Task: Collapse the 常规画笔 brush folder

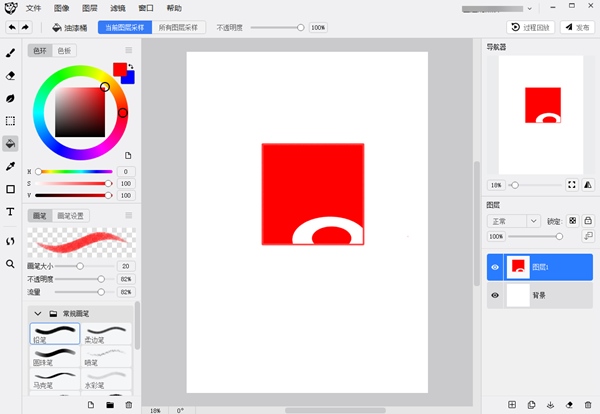Action: [38, 313]
